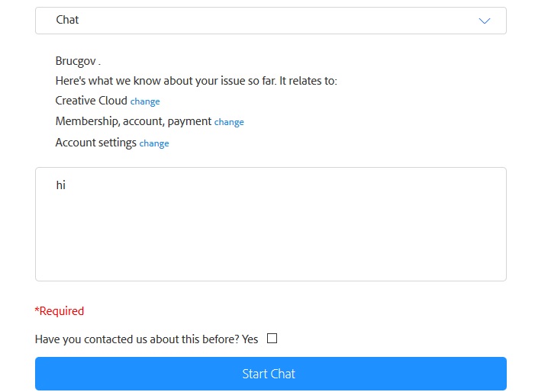Expand the Chat dropdown chevron arrow

pyautogui.click(x=484, y=21)
